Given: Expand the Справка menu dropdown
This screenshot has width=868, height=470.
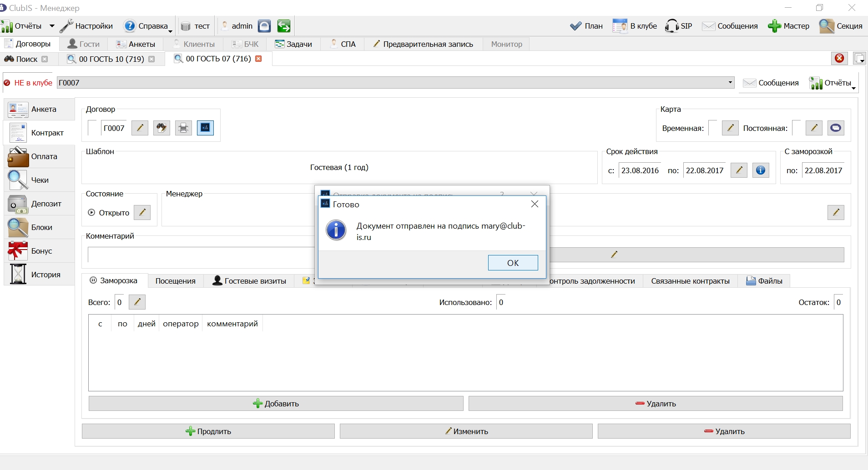Looking at the screenshot, I should [170, 30].
